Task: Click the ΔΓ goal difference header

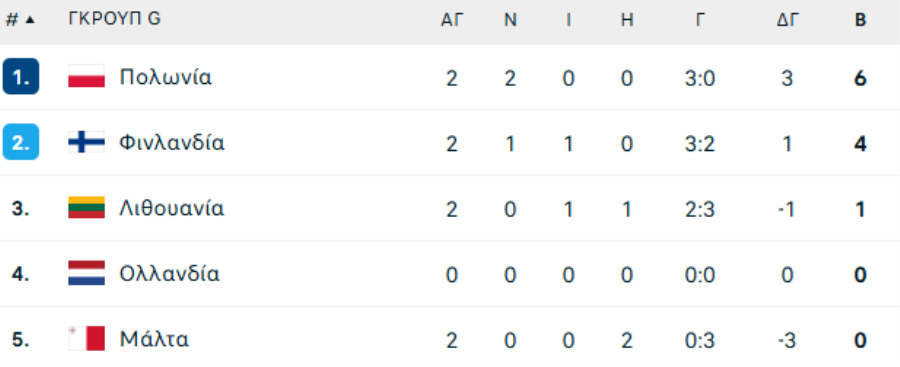Action: click(788, 20)
